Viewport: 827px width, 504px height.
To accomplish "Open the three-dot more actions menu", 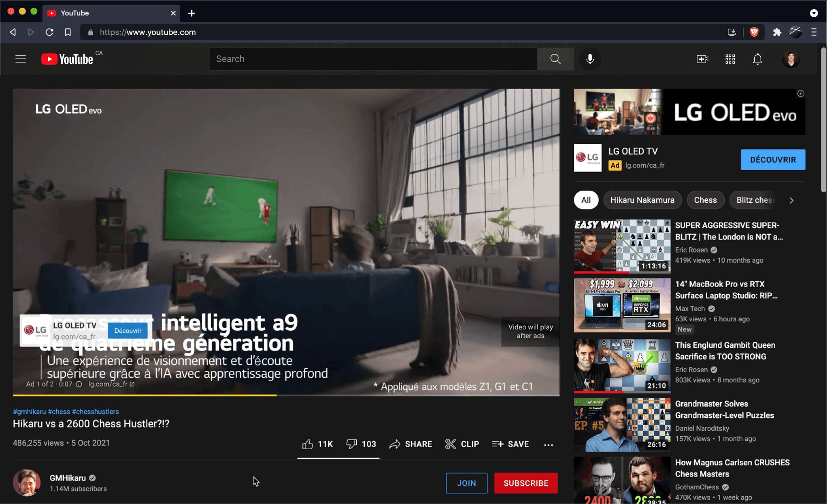I will click(x=548, y=444).
